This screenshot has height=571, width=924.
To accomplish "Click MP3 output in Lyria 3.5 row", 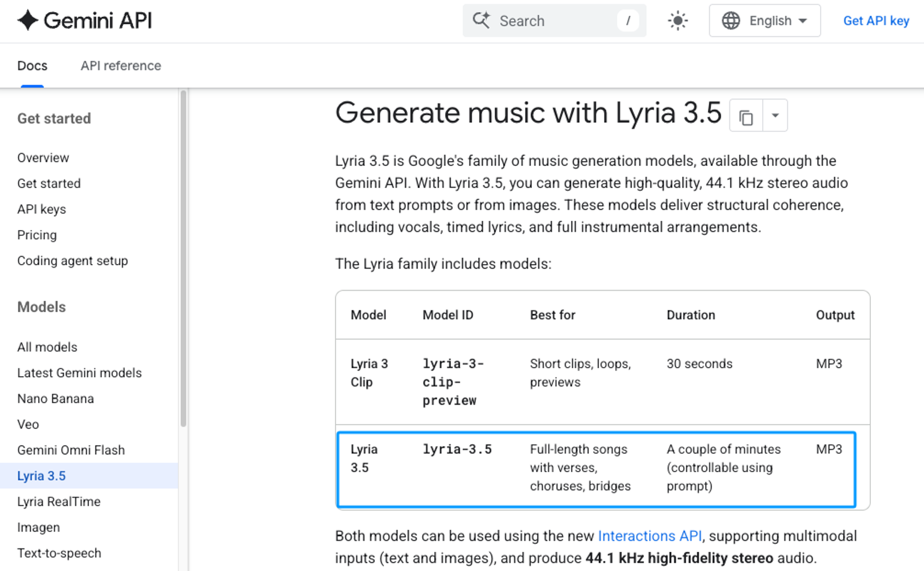I will pos(829,450).
